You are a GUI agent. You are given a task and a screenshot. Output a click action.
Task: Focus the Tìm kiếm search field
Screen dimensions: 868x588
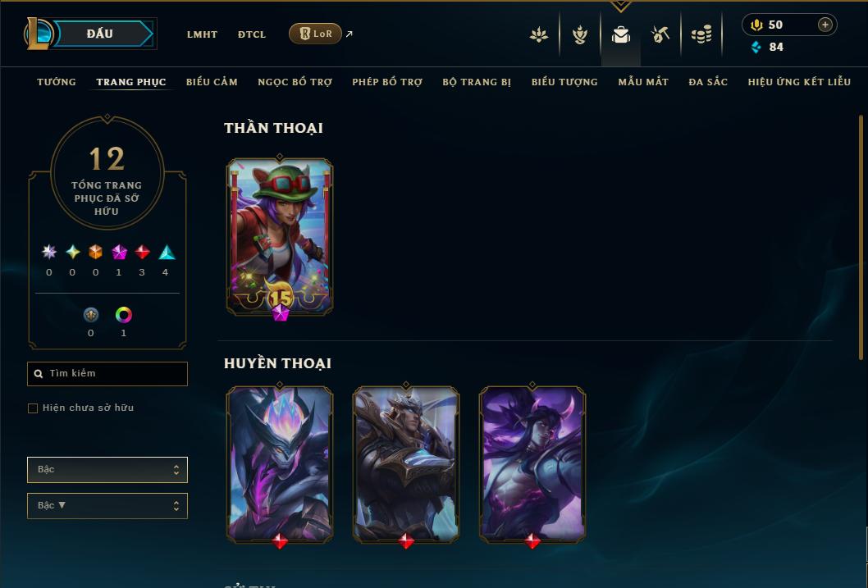pyautogui.click(x=107, y=374)
